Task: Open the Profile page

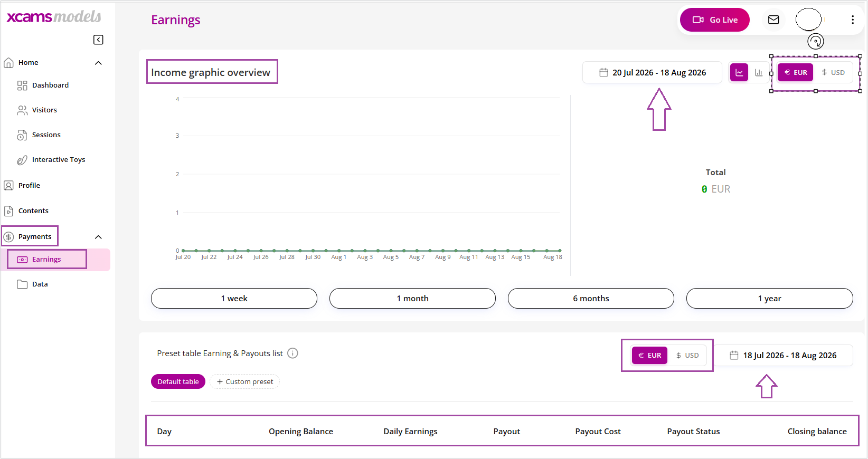Action: coord(29,185)
